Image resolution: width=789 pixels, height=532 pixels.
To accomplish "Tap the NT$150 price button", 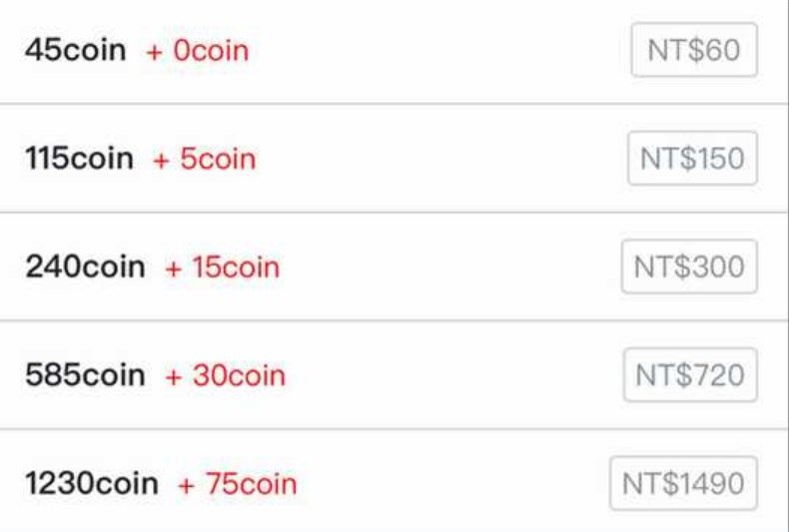I will pos(692,159).
